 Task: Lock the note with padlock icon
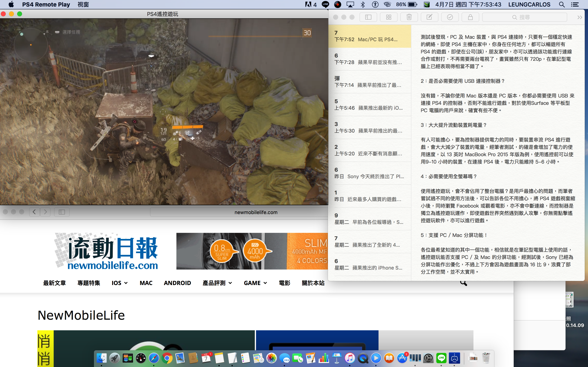pos(470,17)
